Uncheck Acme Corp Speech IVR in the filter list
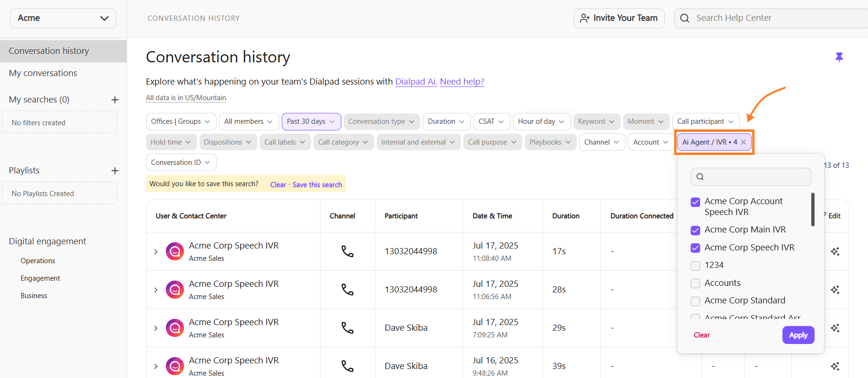The height and width of the screenshot is (378, 868). 695,248
